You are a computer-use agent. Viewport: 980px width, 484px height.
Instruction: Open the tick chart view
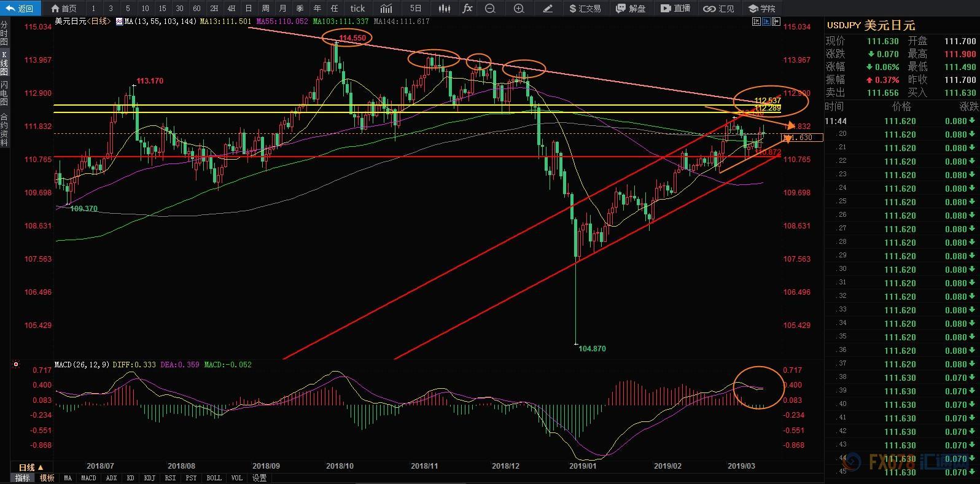click(357, 8)
